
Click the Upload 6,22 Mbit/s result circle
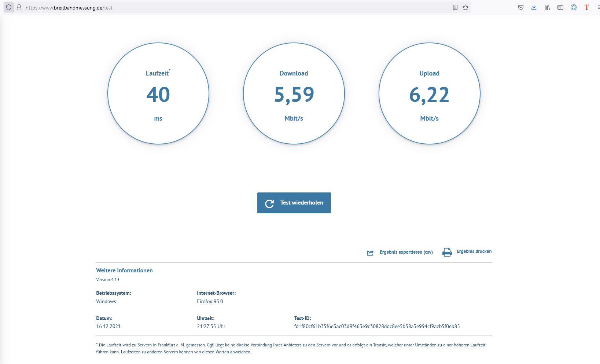(x=429, y=93)
